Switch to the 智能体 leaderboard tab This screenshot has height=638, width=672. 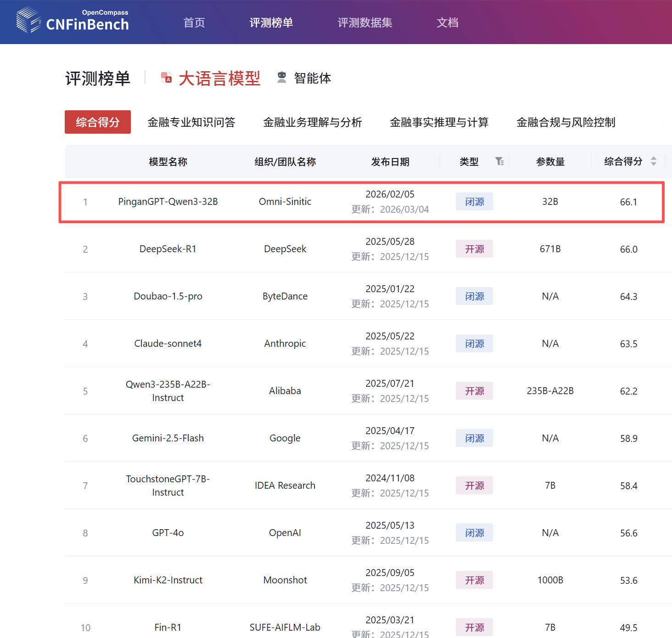pos(313,78)
